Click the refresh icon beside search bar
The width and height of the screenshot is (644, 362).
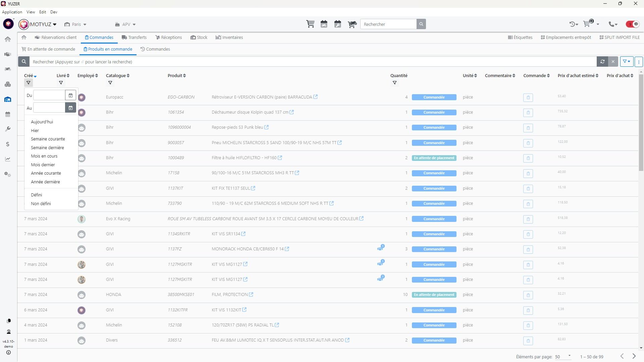tap(602, 62)
